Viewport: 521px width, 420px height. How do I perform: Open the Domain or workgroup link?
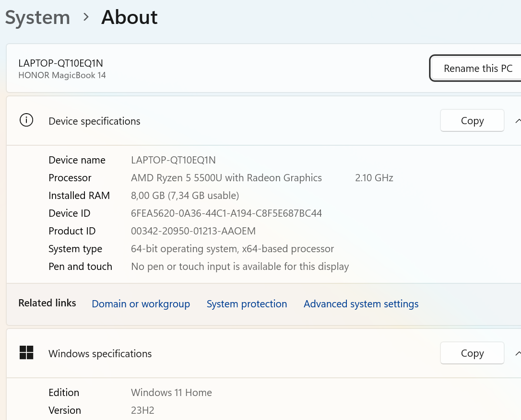point(141,304)
